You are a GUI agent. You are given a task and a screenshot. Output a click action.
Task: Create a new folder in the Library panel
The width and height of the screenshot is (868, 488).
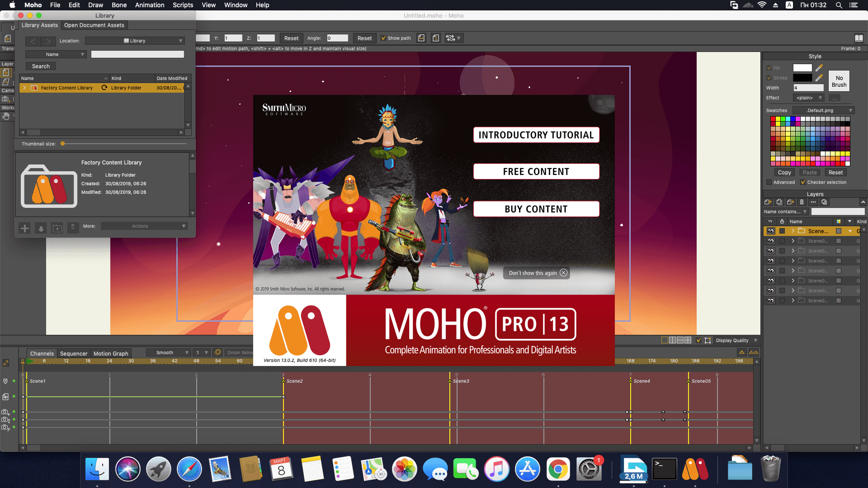(57, 228)
